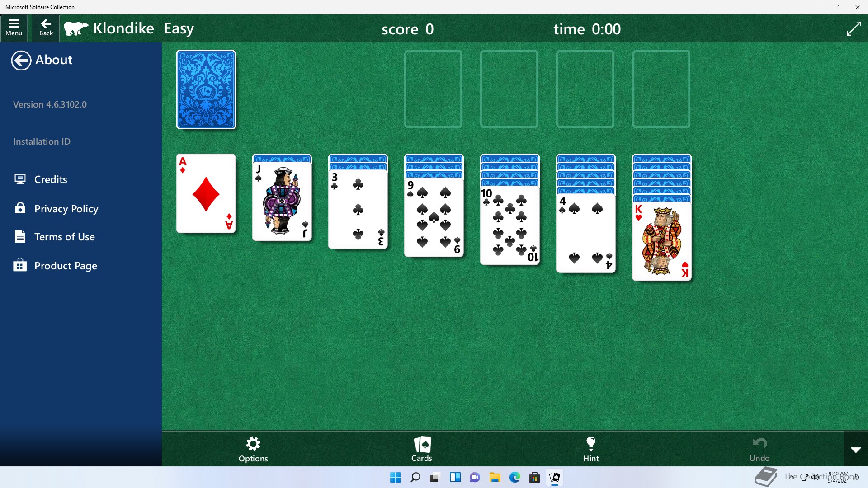Open File Explorer from the taskbar
The width and height of the screenshot is (868, 488).
(x=495, y=477)
